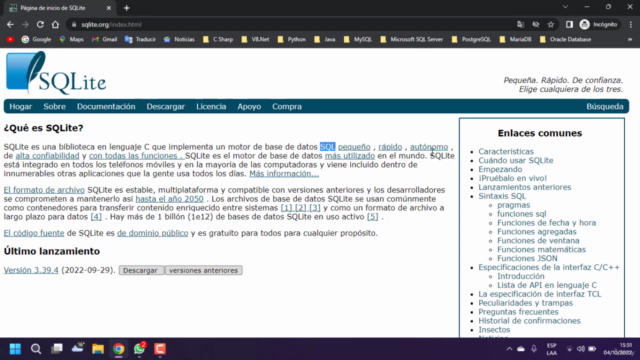Open the browser home page icon

[x=55, y=24]
